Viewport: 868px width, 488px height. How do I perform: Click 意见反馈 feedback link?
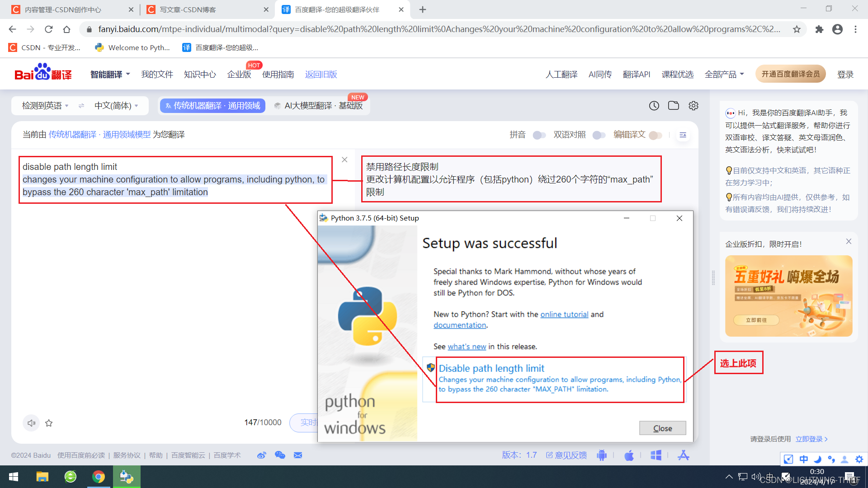tap(566, 455)
